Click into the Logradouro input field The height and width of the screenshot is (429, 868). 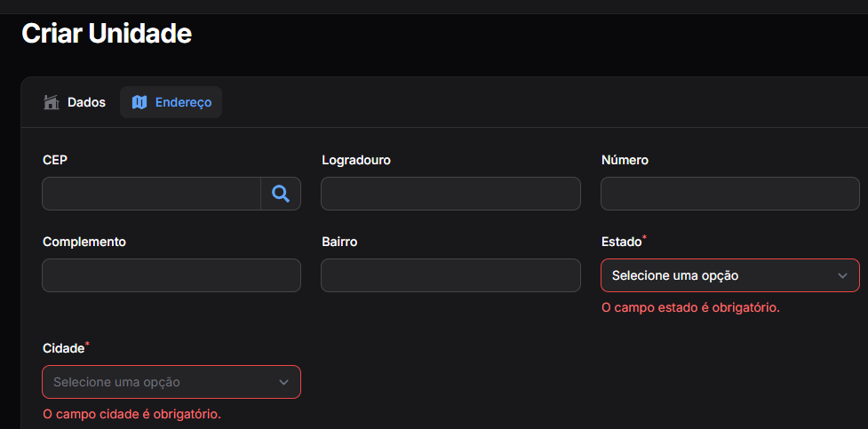pos(450,194)
